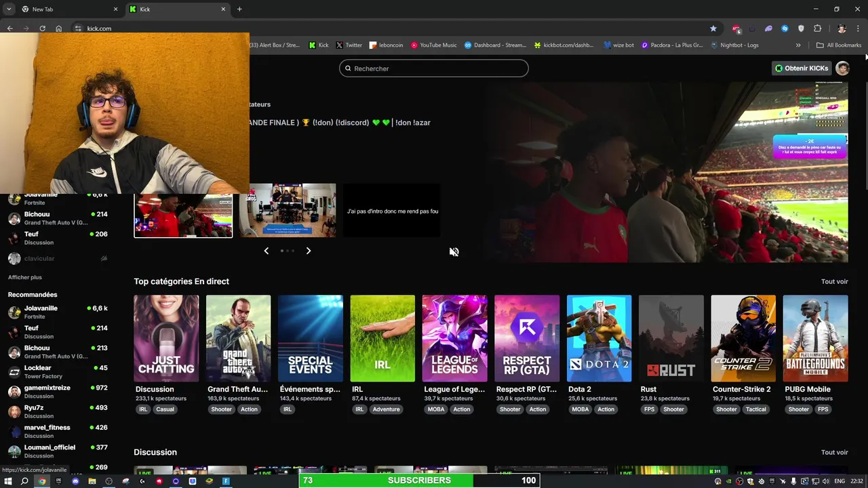868x488 pixels.
Task: Open recommended channel marvel_fitness
Action: (58, 431)
